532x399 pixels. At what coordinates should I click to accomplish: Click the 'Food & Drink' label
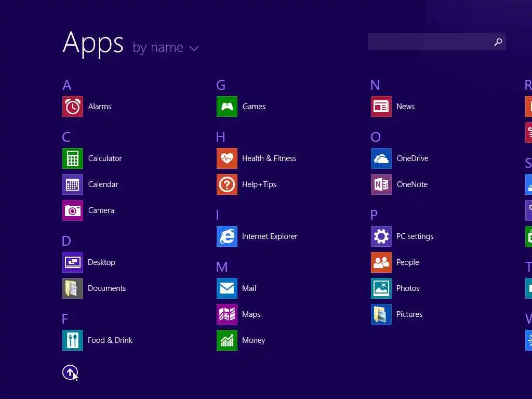[x=110, y=340]
